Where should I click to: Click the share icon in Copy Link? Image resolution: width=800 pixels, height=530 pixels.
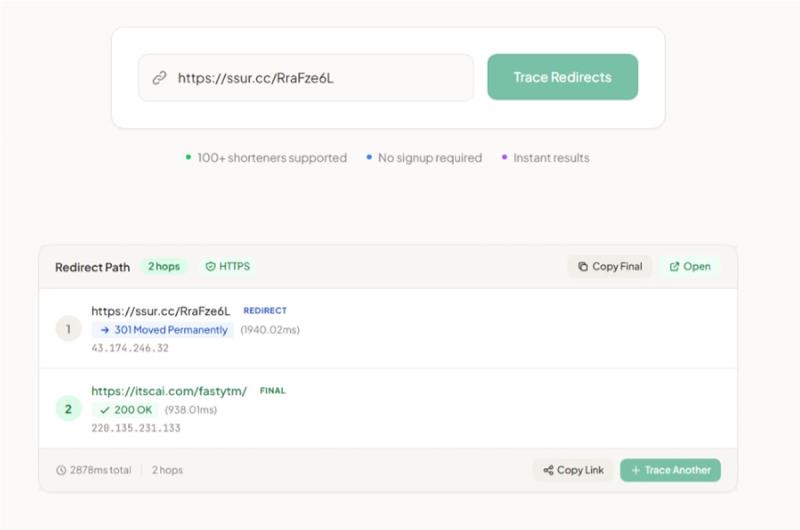548,470
